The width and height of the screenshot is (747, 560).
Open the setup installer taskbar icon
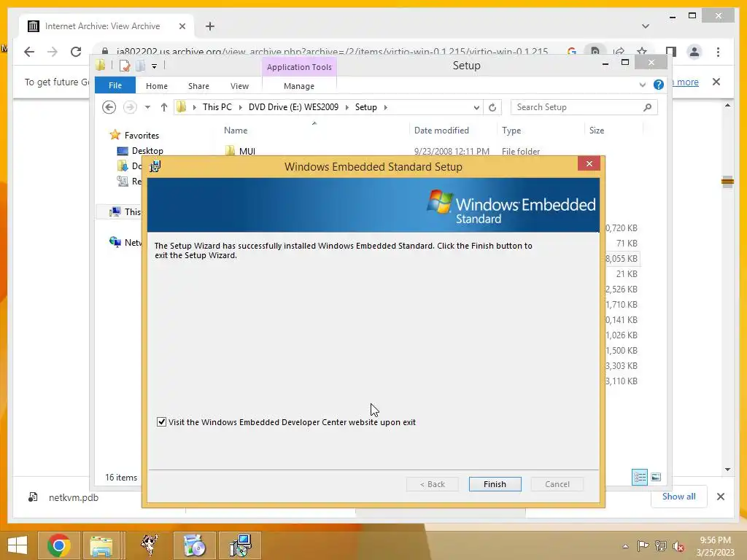click(241, 545)
